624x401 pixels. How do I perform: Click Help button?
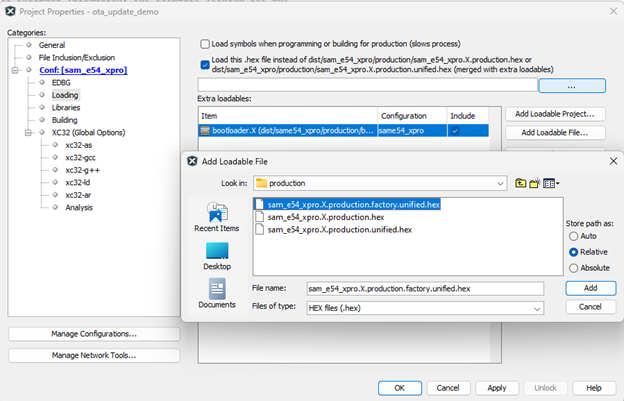pyautogui.click(x=594, y=388)
